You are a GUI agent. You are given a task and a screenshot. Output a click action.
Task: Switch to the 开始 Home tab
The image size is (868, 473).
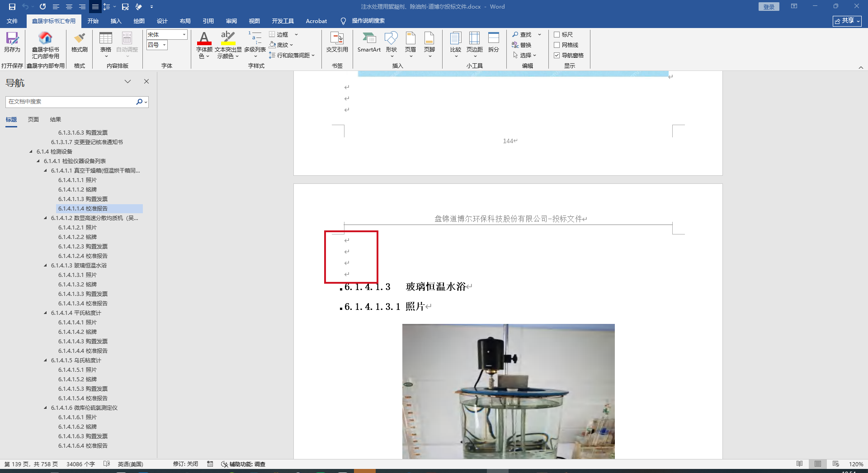coord(93,21)
